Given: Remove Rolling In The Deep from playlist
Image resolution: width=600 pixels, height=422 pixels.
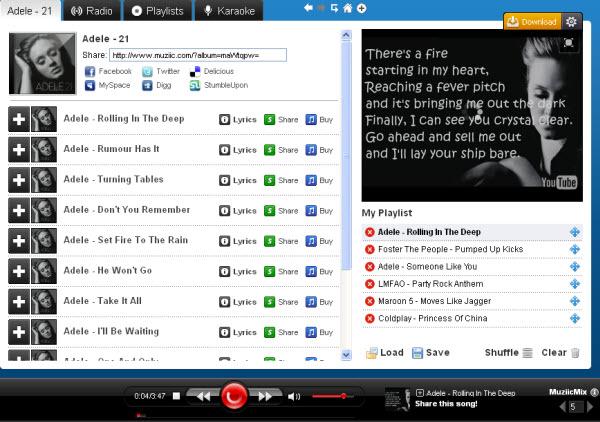Looking at the screenshot, I should (x=370, y=232).
